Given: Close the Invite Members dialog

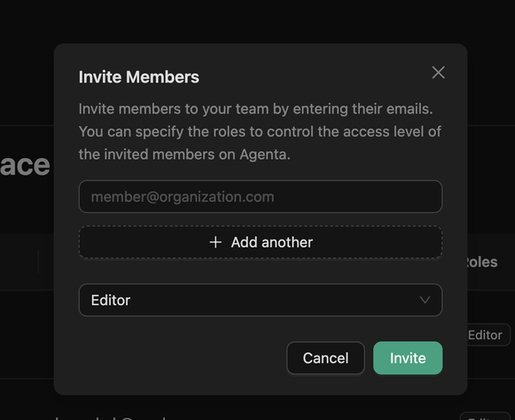Looking at the screenshot, I should tap(439, 73).
